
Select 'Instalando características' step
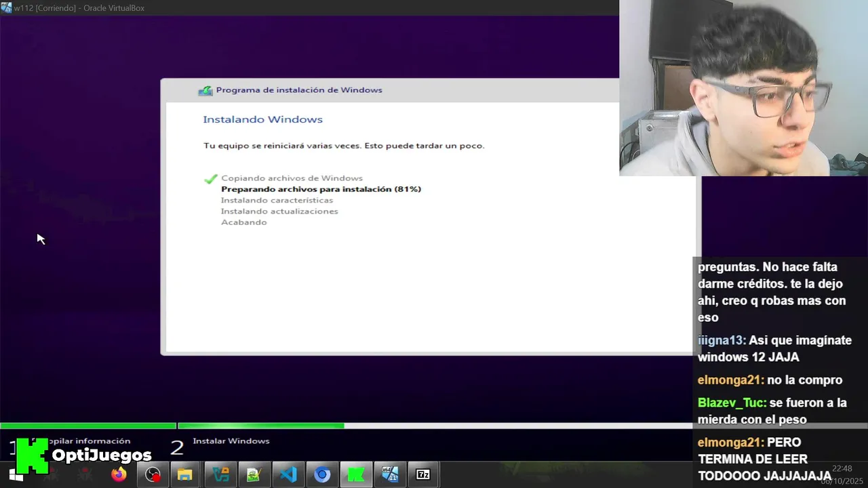pyautogui.click(x=277, y=201)
